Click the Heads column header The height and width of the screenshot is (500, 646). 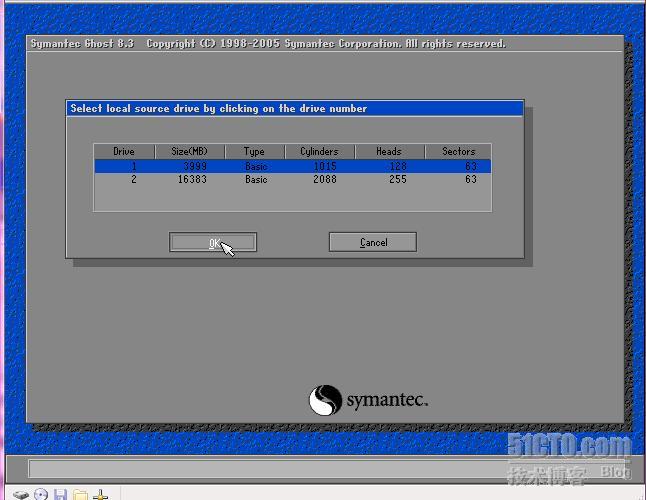pos(389,152)
